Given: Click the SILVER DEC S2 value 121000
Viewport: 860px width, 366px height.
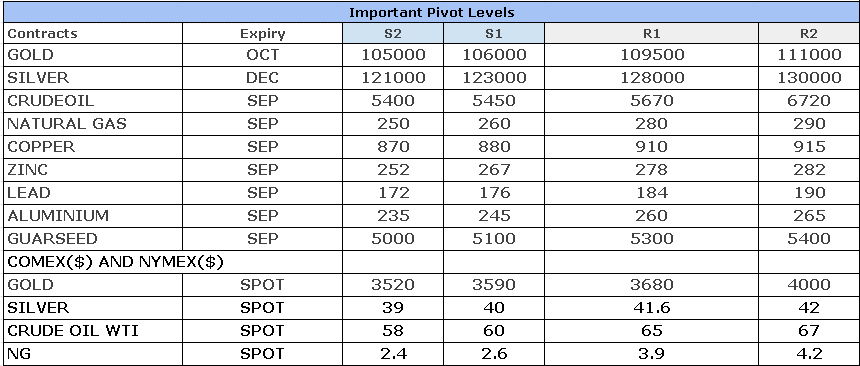Looking at the screenshot, I should point(393,78).
